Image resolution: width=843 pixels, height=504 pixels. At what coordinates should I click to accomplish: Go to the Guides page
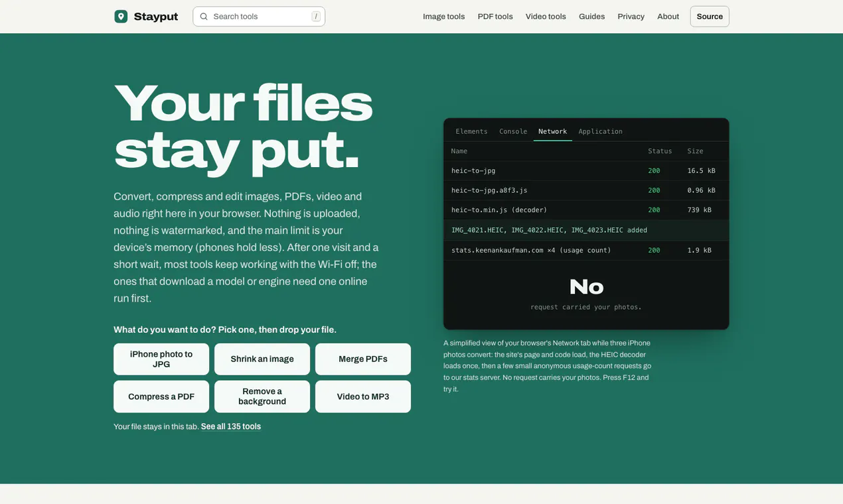pos(591,17)
